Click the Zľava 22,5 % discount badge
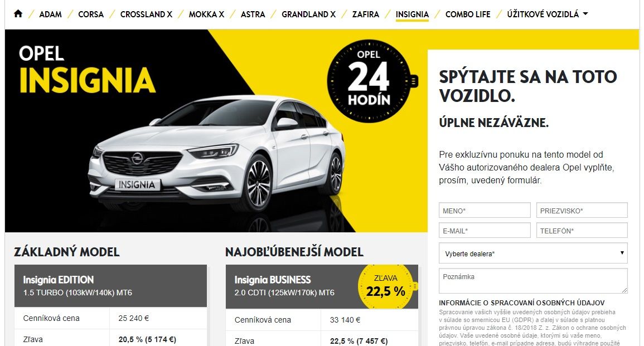This screenshot has width=644, height=346. coord(386,286)
